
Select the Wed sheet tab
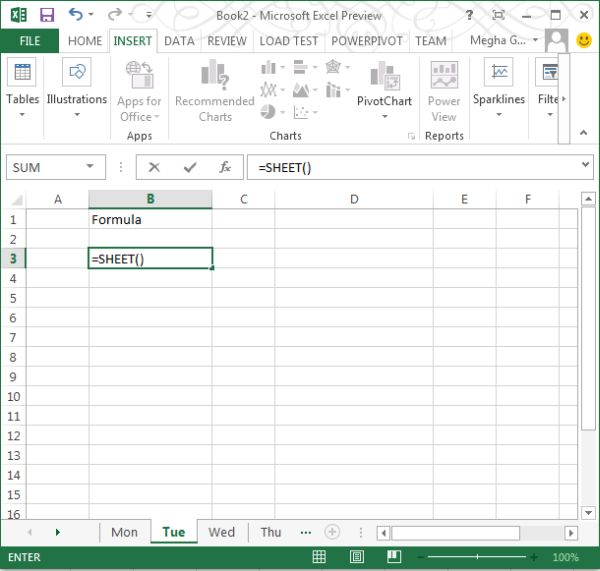click(222, 532)
